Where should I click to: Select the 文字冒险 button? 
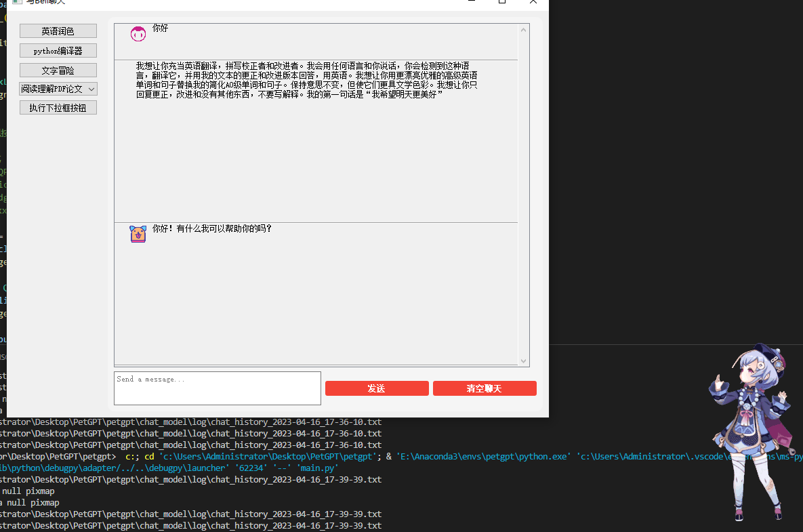58,70
